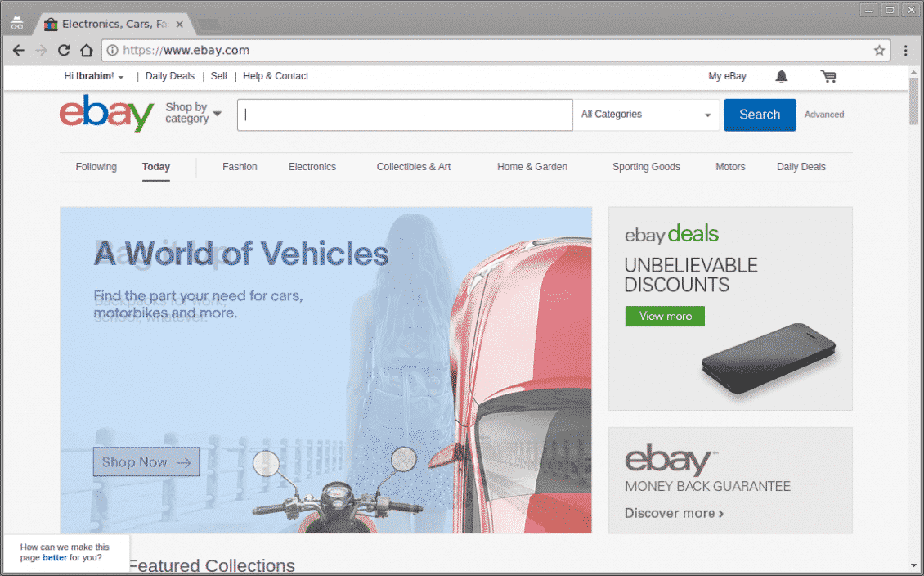Viewport: 924px width, 576px height.
Task: Open the Motors tab
Action: 731,167
